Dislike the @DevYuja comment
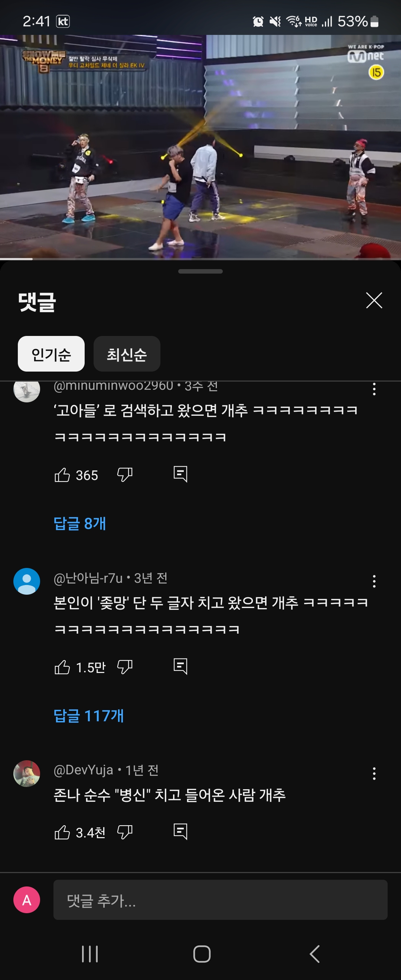401x980 pixels. [124, 832]
